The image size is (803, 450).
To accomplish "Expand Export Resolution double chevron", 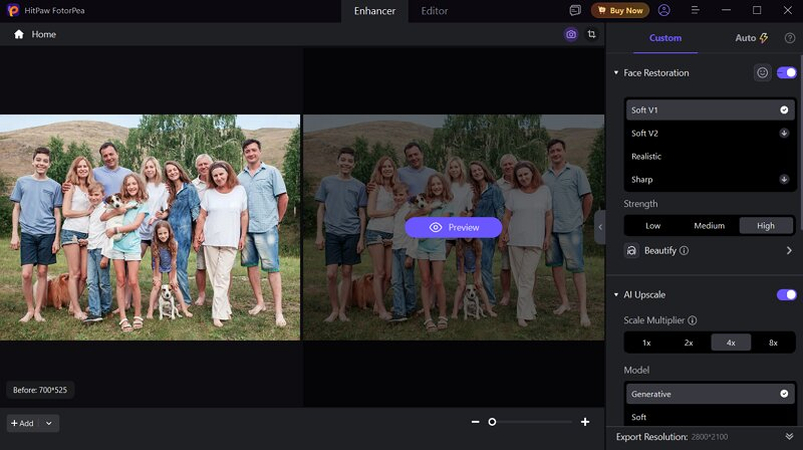I will coord(789,436).
